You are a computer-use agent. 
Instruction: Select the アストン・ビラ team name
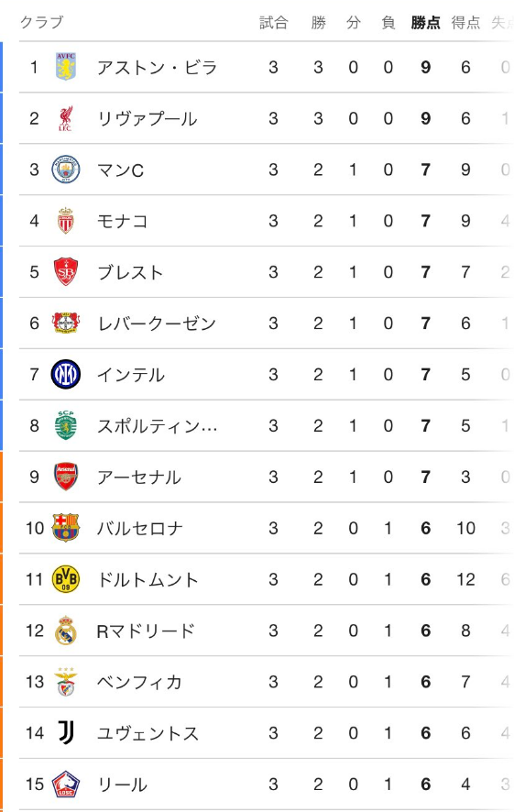click(x=157, y=67)
